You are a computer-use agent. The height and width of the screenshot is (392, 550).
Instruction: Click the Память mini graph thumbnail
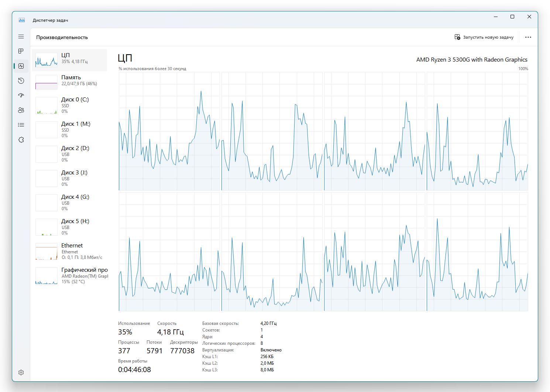(47, 82)
